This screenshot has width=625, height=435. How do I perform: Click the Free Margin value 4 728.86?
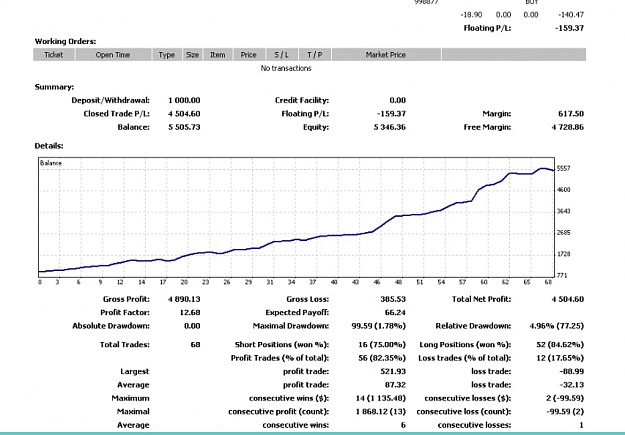pos(568,127)
